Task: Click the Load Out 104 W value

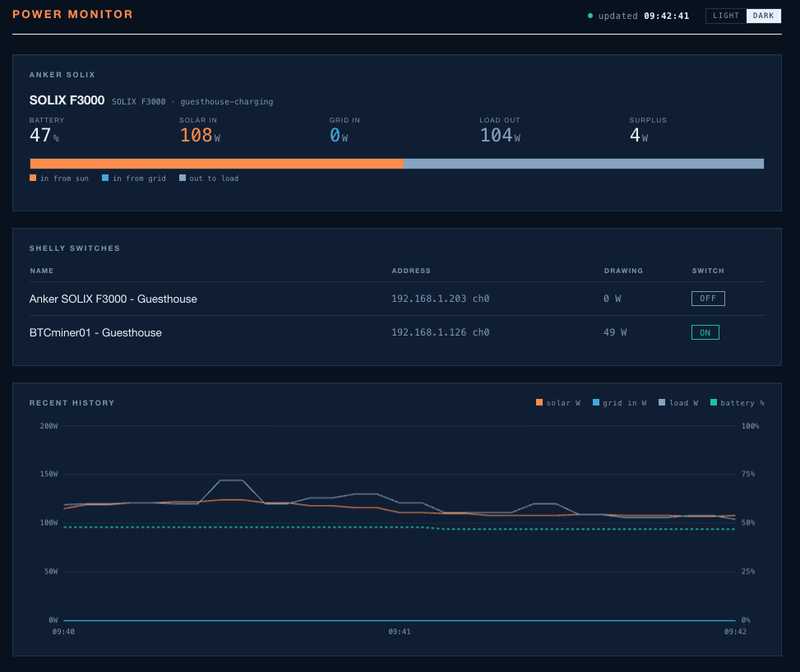Action: (x=500, y=135)
